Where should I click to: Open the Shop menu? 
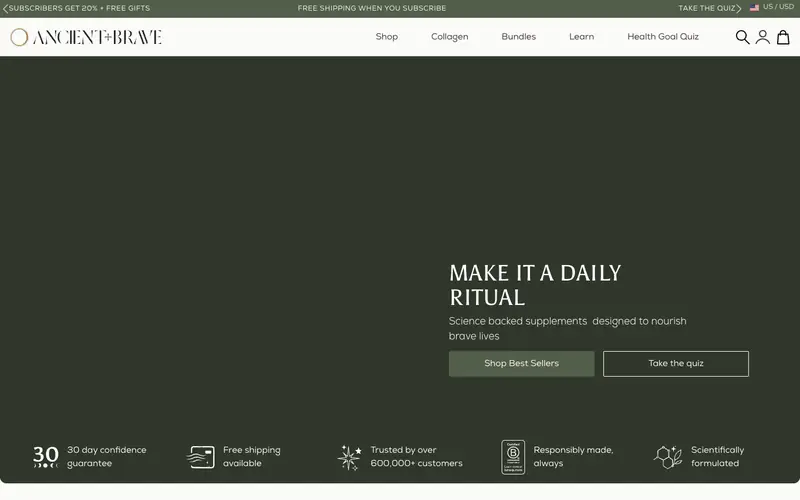point(387,37)
